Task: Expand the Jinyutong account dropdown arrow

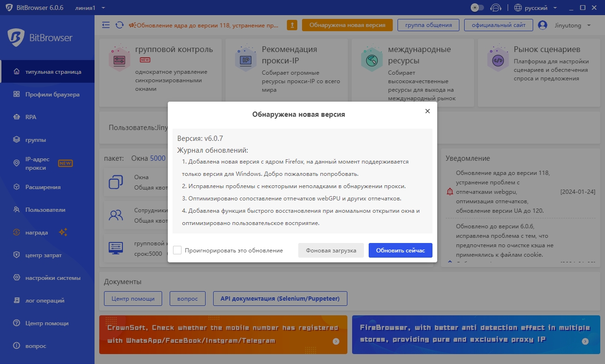Action: click(x=588, y=25)
